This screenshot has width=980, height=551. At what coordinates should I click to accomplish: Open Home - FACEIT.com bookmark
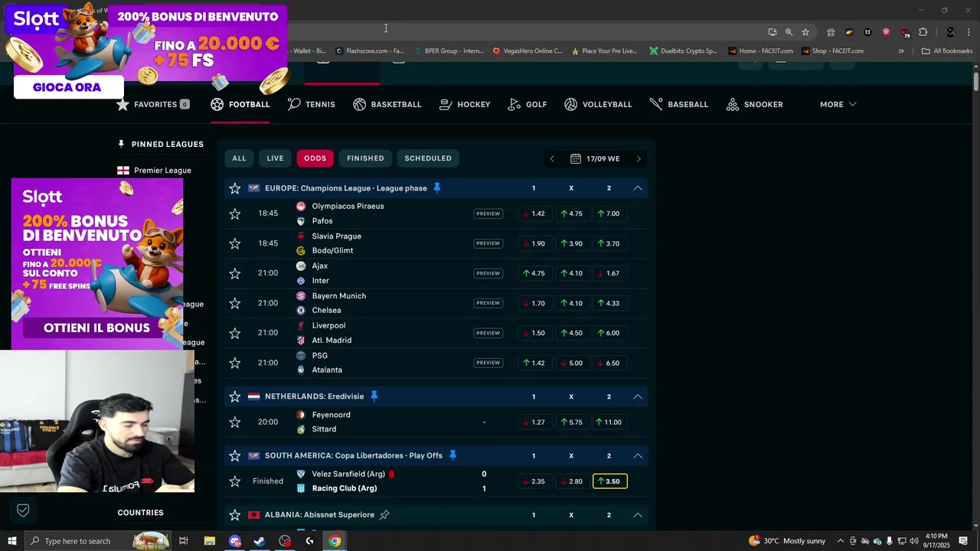point(761,51)
